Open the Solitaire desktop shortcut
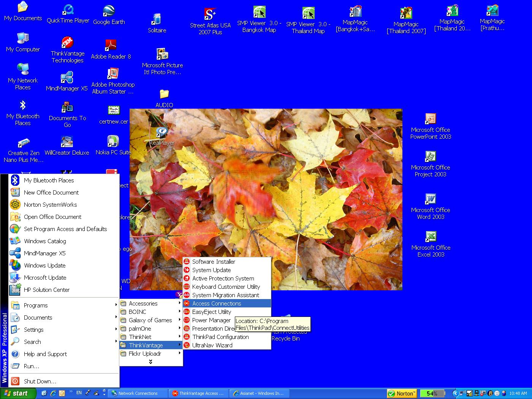Screen dimensions: 532x399 [x=157, y=23]
